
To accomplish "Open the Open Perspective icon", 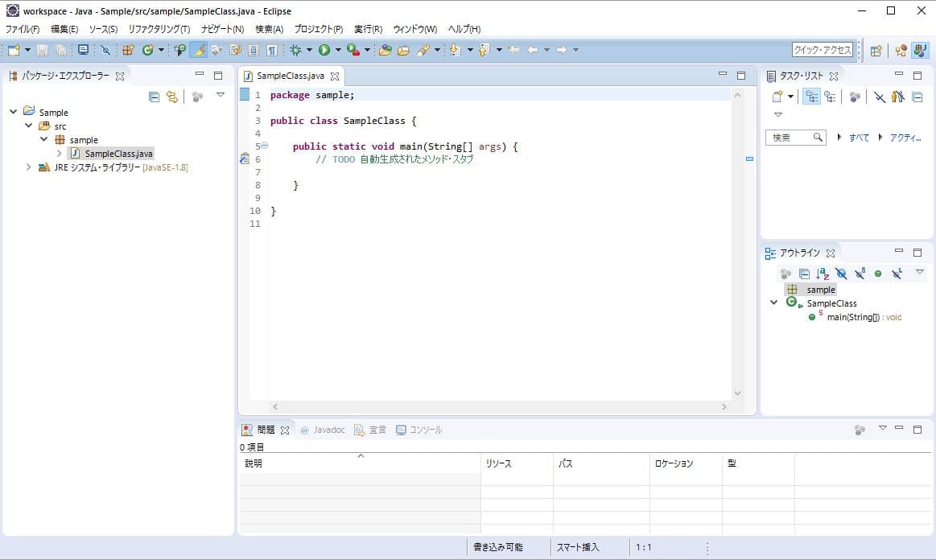I will click(x=876, y=50).
